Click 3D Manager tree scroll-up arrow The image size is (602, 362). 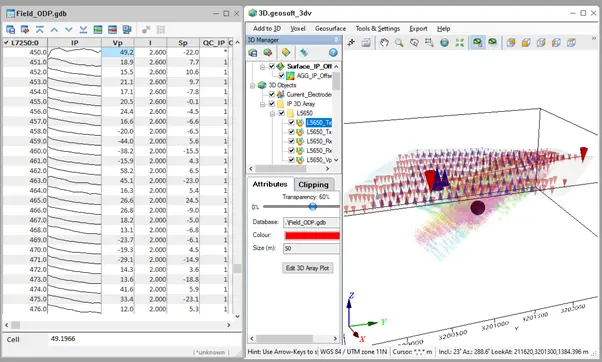(336, 66)
